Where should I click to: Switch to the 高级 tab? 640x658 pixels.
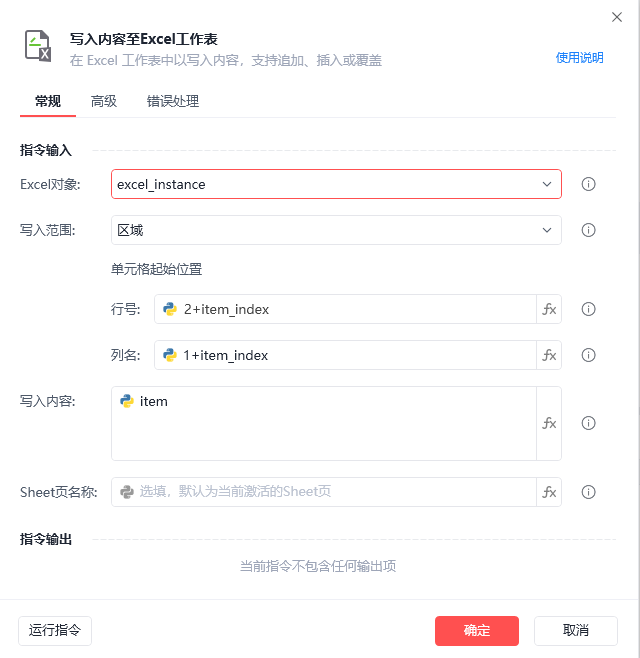[104, 101]
